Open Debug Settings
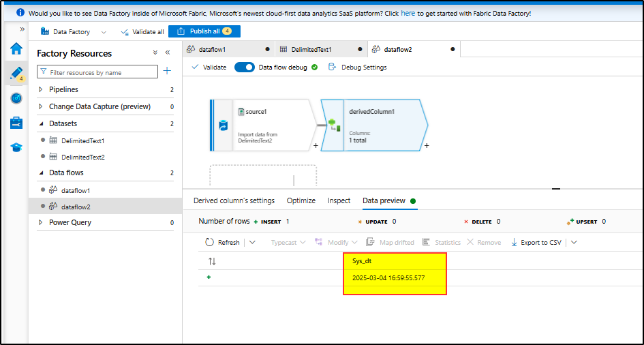 tap(357, 67)
